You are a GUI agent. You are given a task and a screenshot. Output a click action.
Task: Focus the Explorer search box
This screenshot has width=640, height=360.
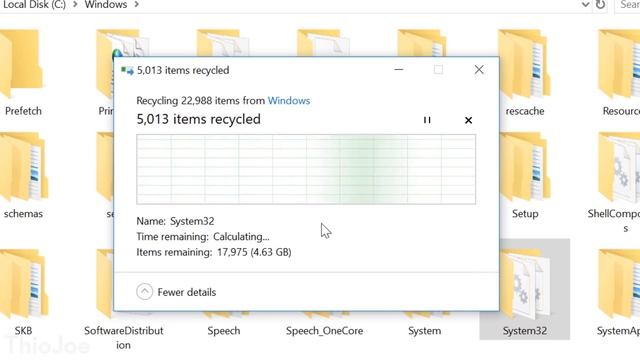(x=628, y=5)
